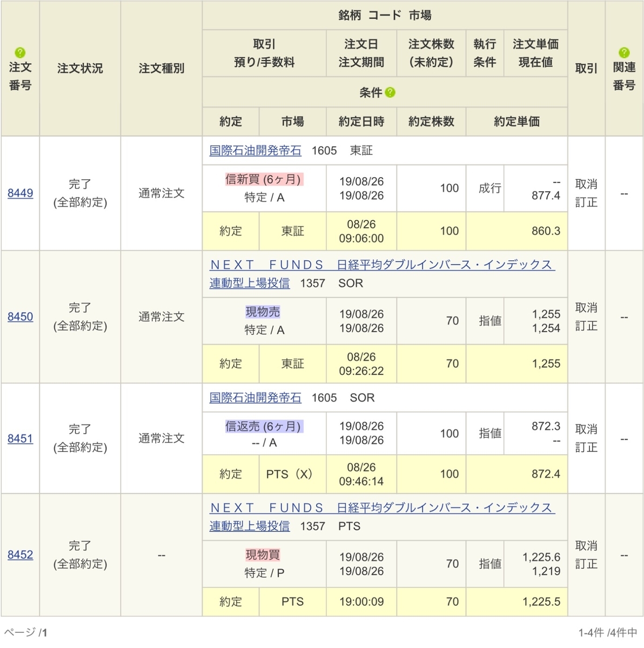Click the 約定株数 column header
Screen dimensions: 644x648
coord(431,122)
